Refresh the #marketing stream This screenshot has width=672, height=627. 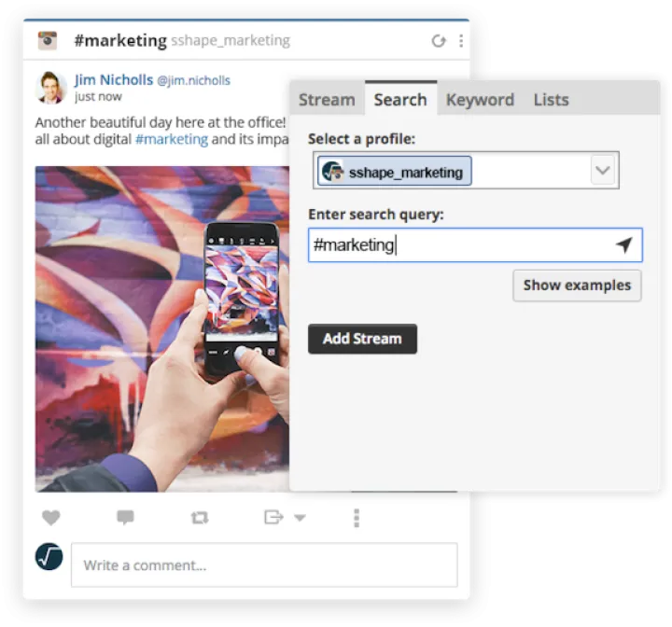point(438,41)
